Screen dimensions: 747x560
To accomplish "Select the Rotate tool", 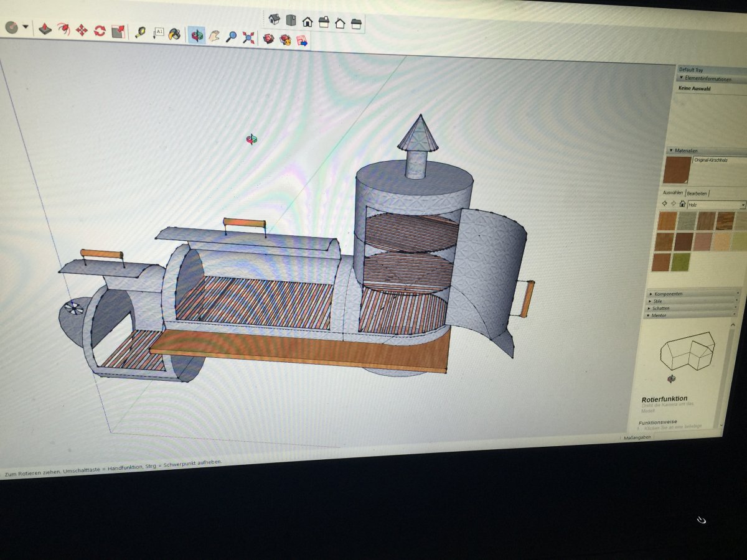I will coord(100,30).
